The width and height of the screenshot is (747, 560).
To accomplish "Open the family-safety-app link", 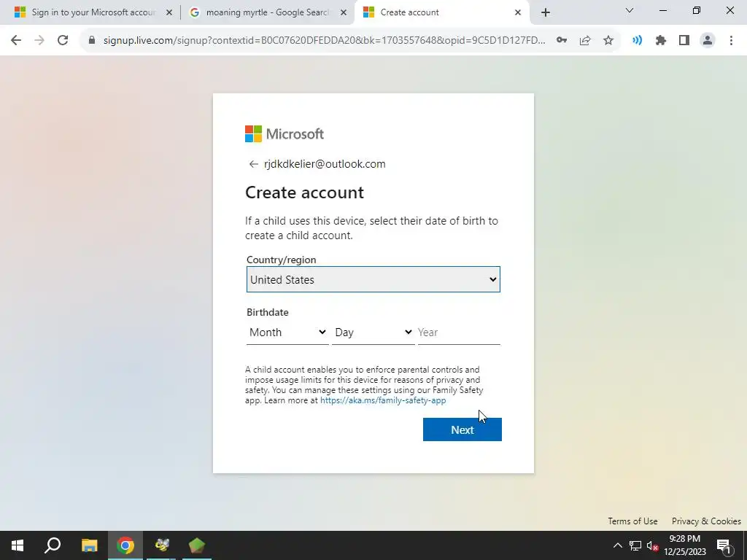I will point(383,400).
